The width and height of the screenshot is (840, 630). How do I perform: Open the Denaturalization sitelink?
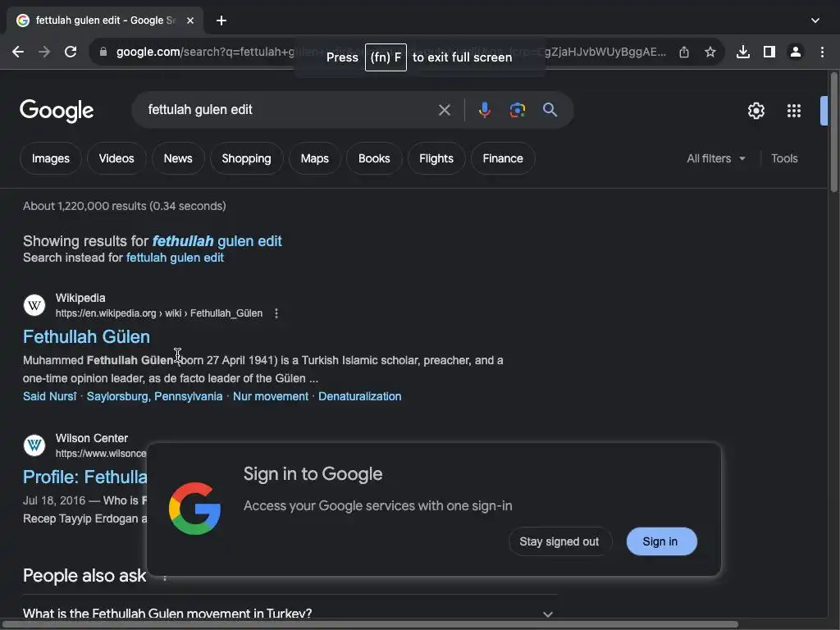(359, 396)
